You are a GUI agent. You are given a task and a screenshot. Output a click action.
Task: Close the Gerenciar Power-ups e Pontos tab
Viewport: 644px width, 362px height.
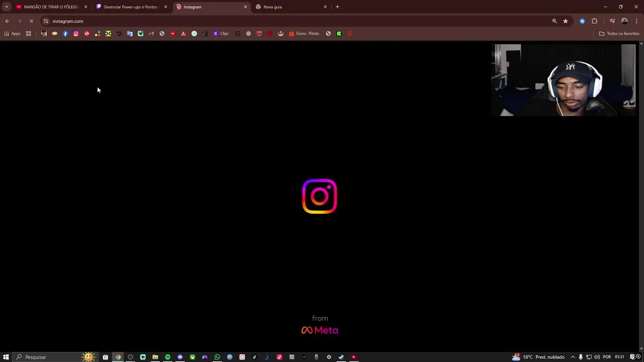coord(166,7)
